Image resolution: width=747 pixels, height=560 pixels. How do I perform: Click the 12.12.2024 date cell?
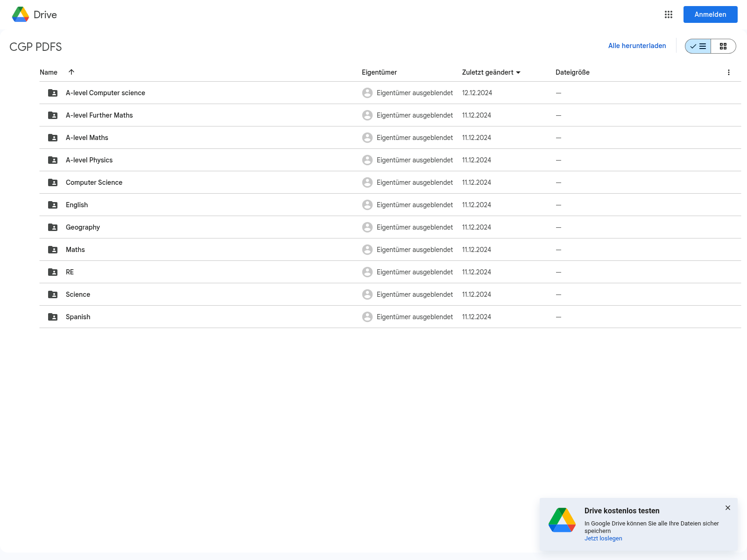[477, 93]
